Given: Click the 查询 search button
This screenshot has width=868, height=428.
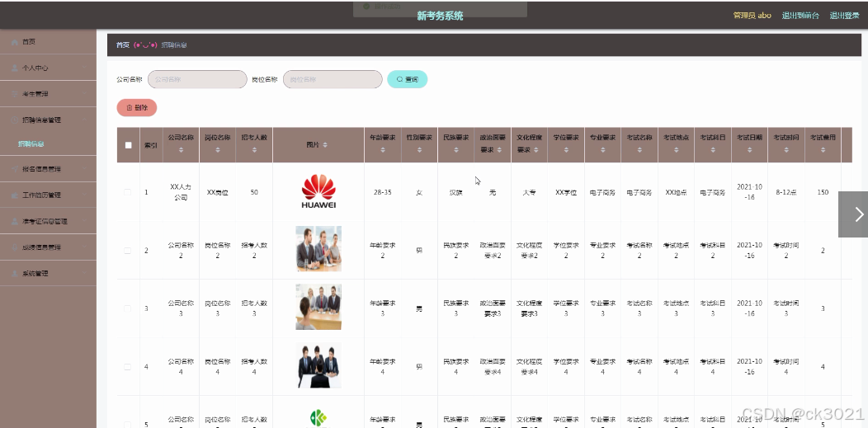Looking at the screenshot, I should pos(408,80).
